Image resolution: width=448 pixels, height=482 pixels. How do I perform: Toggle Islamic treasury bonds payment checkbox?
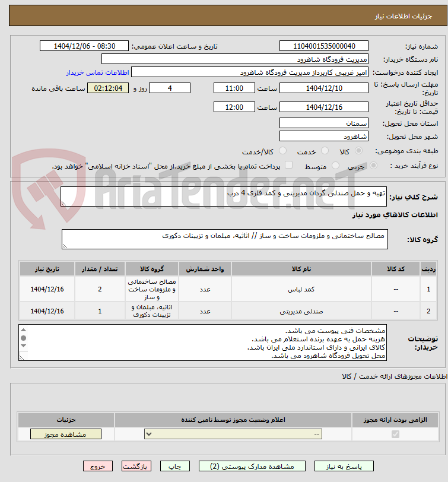(288, 165)
